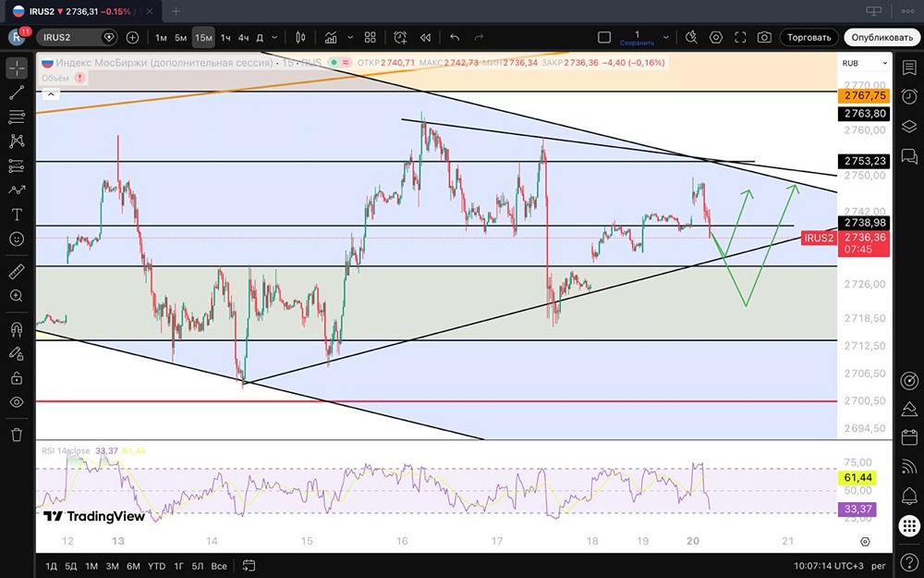Open the layout save options arrow
This screenshot has height=578, width=924.
coord(666,37)
